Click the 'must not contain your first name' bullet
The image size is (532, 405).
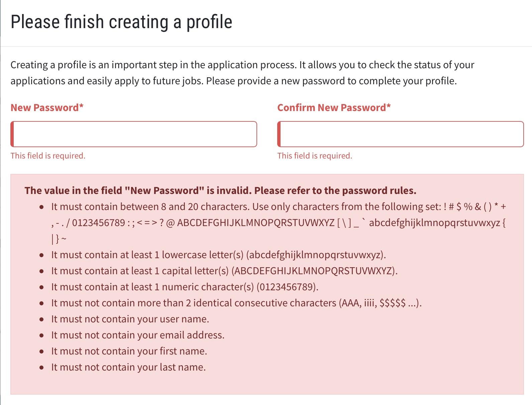tap(129, 351)
